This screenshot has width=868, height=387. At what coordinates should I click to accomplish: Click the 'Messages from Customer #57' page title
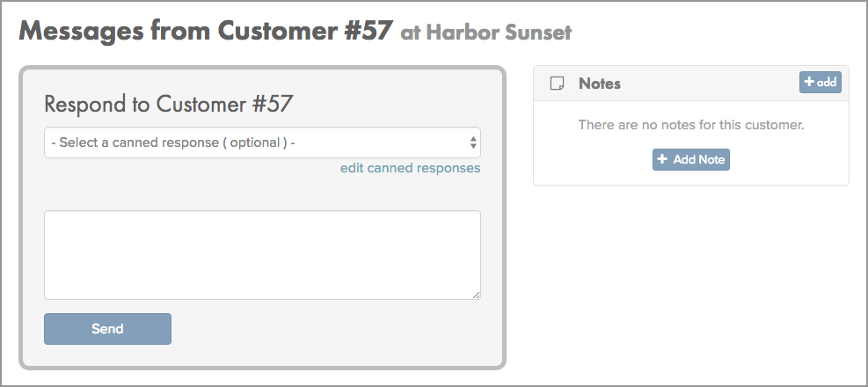(x=206, y=32)
